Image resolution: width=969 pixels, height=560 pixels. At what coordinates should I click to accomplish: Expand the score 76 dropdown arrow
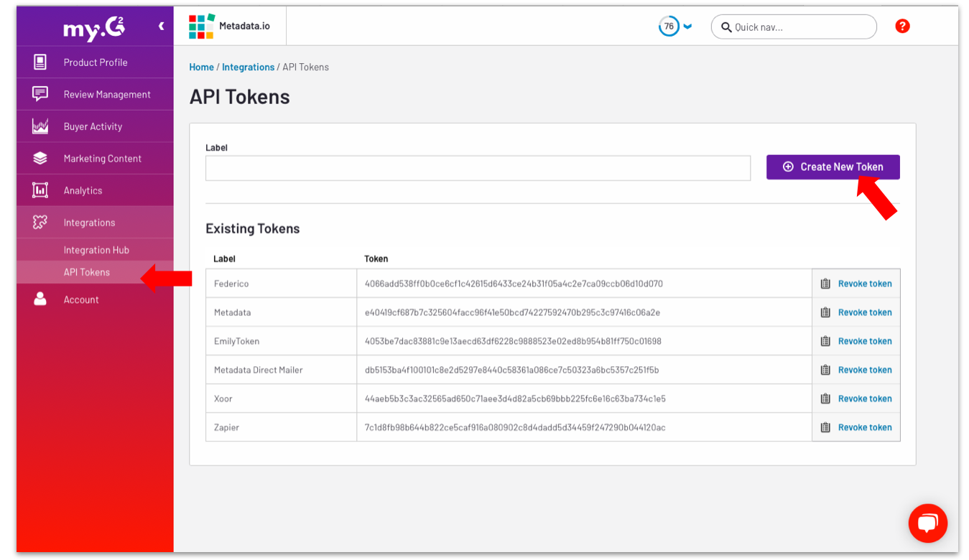[687, 27]
